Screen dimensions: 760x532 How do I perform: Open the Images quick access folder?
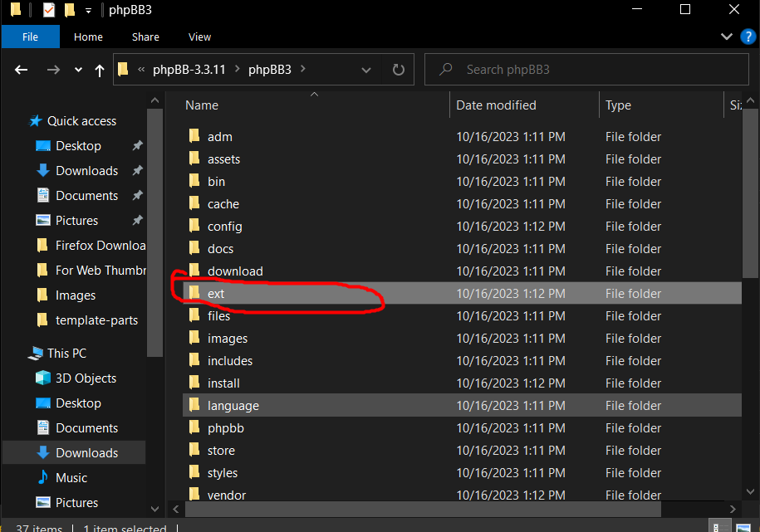75,295
